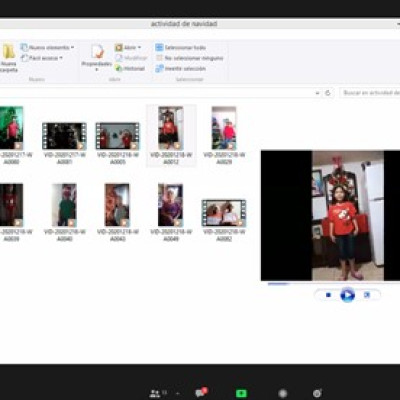Image resolution: width=400 pixels, height=400 pixels.
Task: Open the address bar history dropdown
Action: pos(317,93)
